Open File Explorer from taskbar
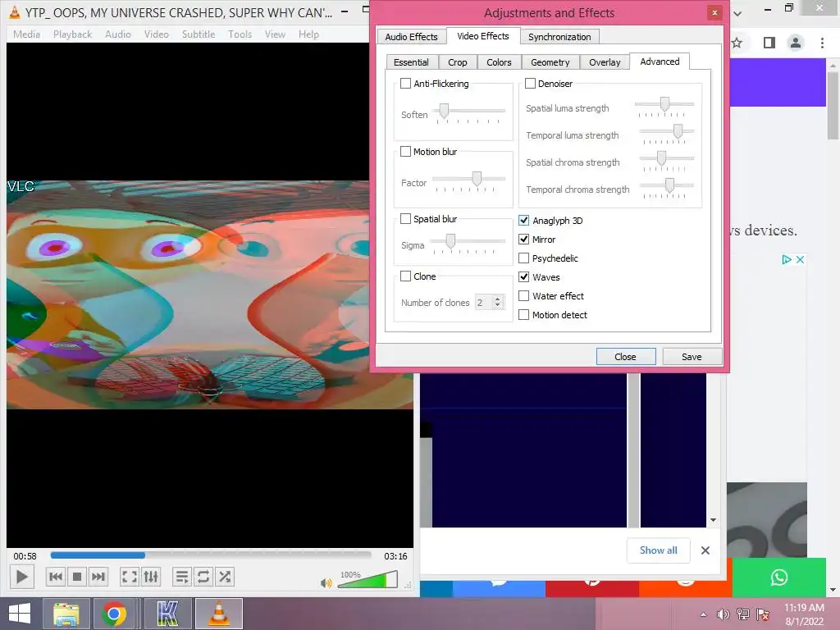 point(66,614)
